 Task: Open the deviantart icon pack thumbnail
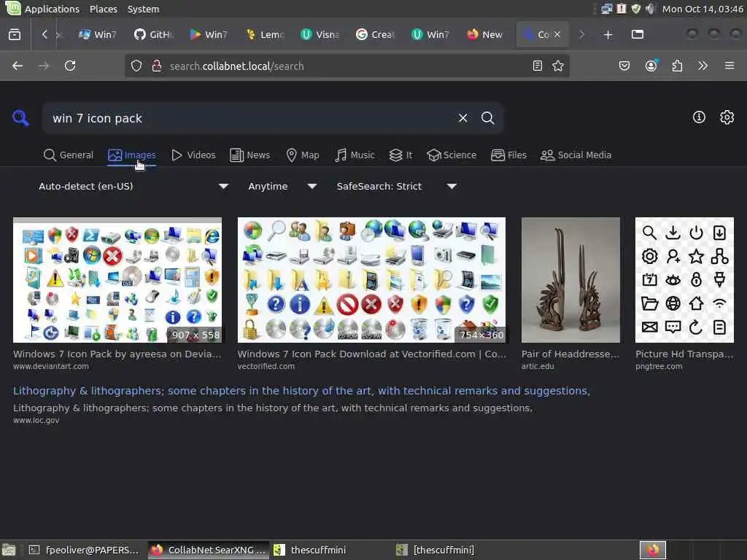pos(117,280)
